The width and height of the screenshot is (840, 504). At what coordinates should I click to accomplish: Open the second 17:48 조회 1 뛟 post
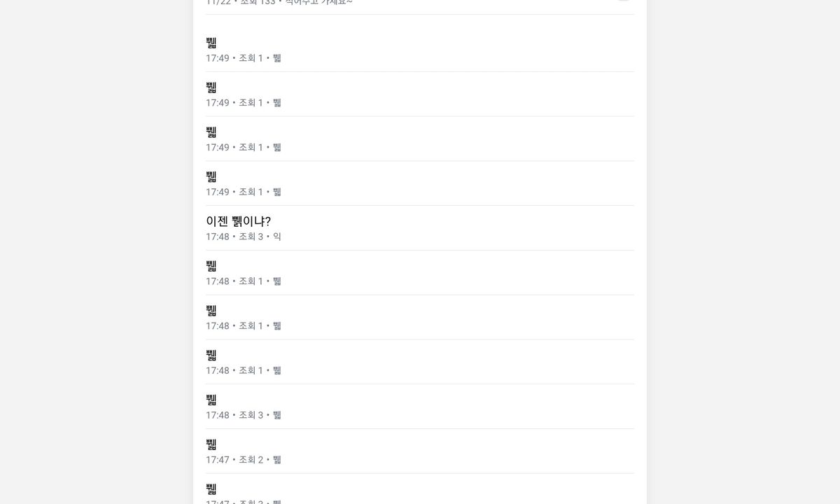(211, 311)
